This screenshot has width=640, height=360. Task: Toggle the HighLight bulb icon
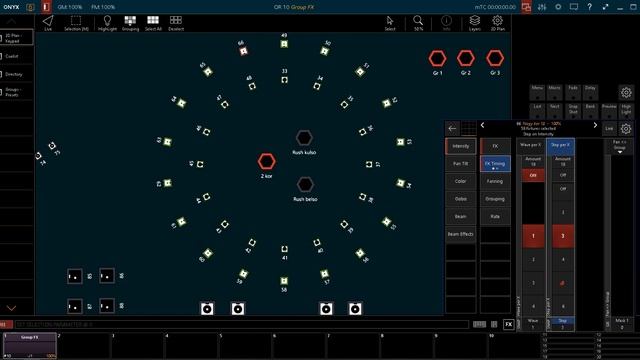click(107, 23)
